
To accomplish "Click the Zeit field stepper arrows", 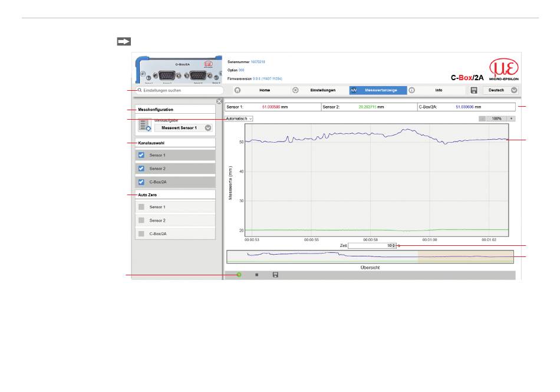I will click(394, 246).
